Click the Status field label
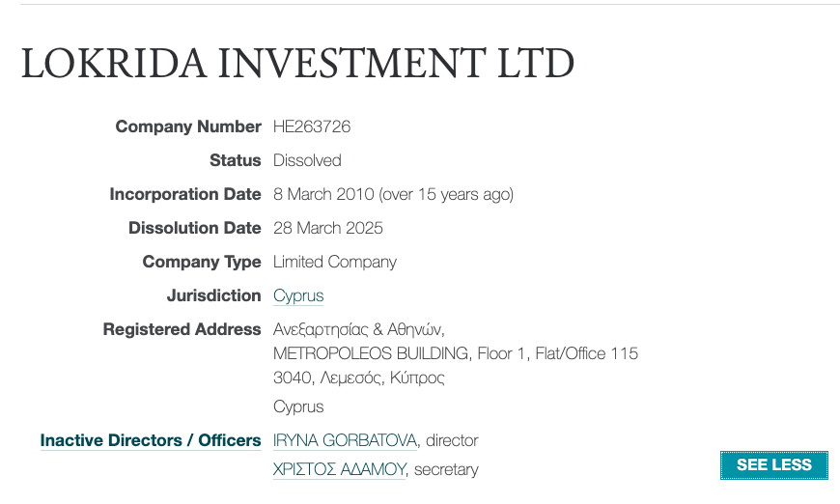Viewport: 840px width, 504px height. click(236, 160)
